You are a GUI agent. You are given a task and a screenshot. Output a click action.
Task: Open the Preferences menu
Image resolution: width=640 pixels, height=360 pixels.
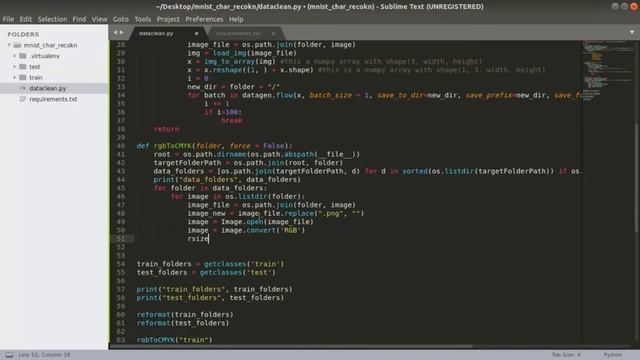coord(204,19)
